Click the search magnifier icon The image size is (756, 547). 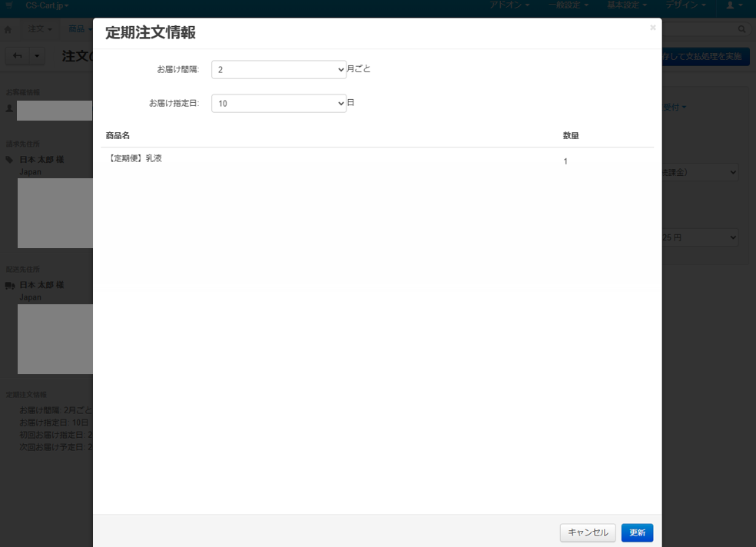742,29
